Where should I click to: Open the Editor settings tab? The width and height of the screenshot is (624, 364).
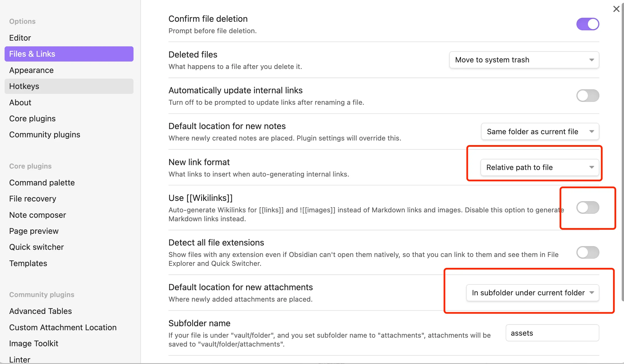[20, 38]
